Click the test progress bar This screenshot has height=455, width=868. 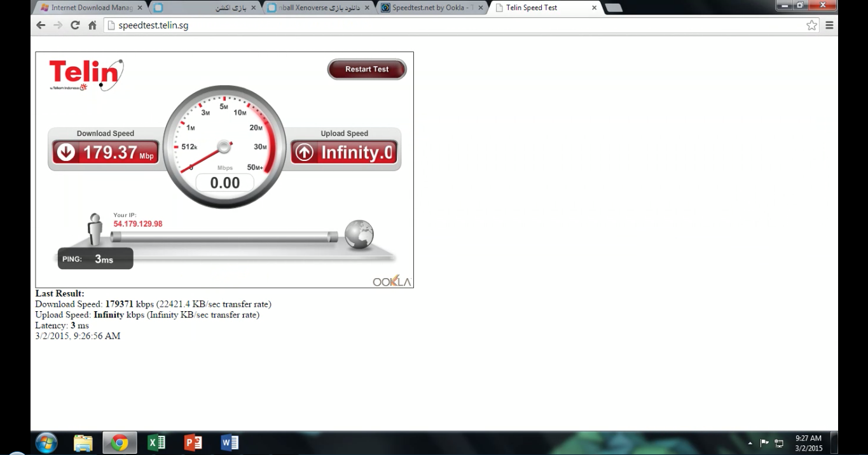[x=224, y=237]
